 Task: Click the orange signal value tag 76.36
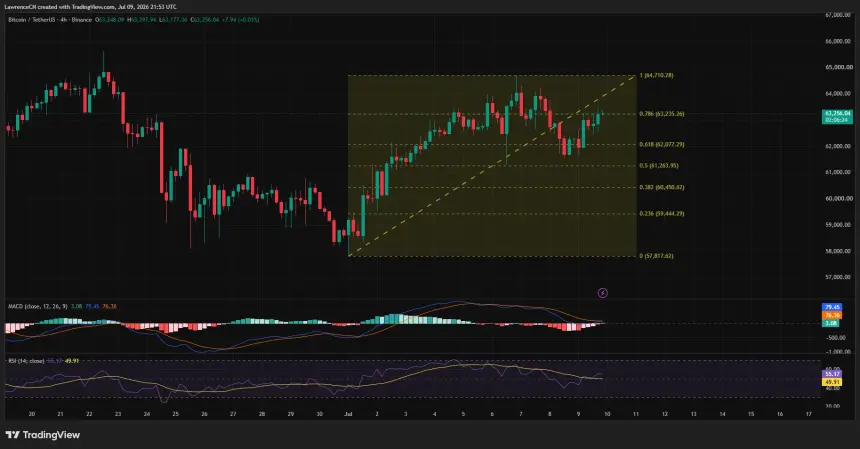(832, 315)
